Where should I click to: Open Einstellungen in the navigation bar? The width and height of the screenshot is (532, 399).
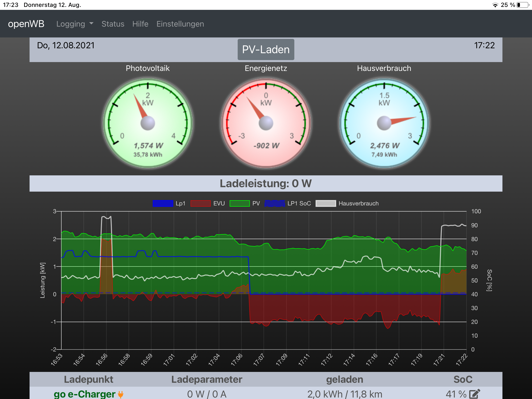pyautogui.click(x=180, y=24)
